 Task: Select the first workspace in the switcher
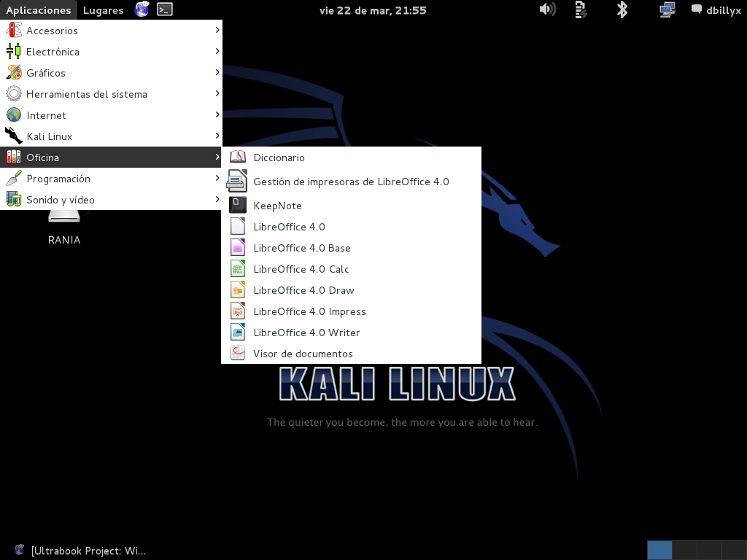659,550
